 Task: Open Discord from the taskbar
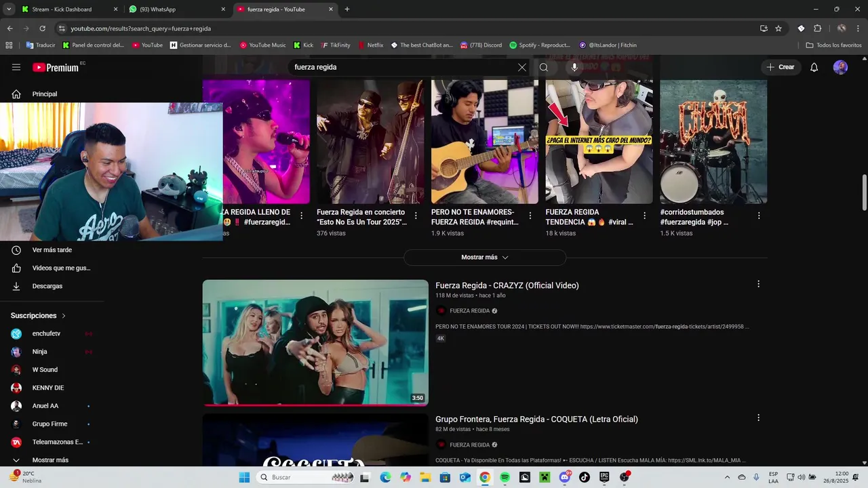point(565,477)
